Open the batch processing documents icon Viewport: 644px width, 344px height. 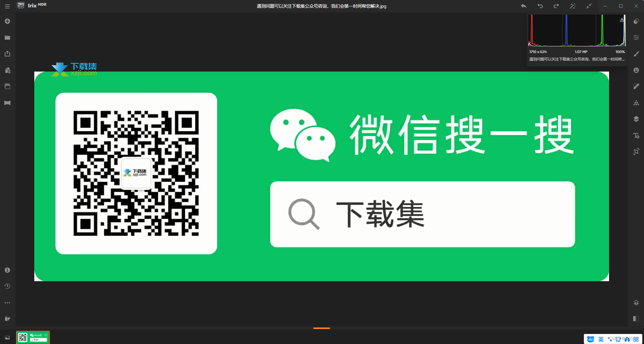(x=7, y=70)
